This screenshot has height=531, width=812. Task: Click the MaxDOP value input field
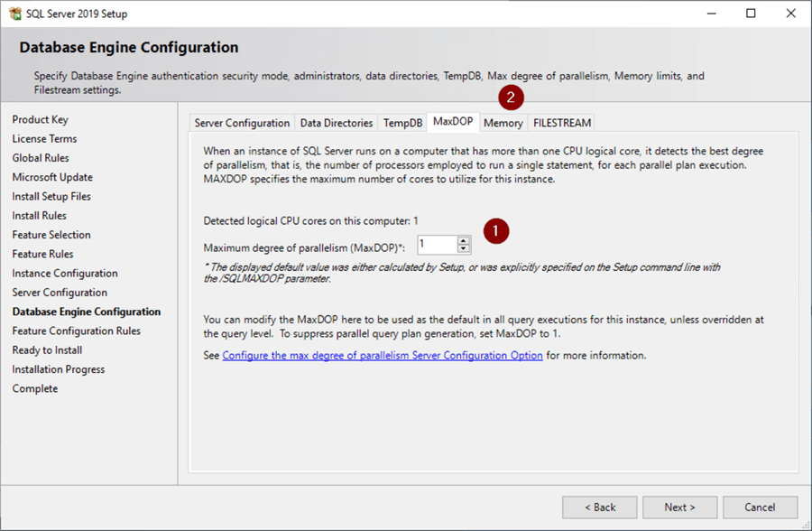tap(437, 245)
